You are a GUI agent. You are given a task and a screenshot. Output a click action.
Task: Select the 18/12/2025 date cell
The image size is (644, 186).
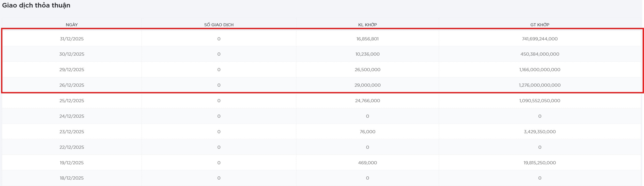point(72,178)
